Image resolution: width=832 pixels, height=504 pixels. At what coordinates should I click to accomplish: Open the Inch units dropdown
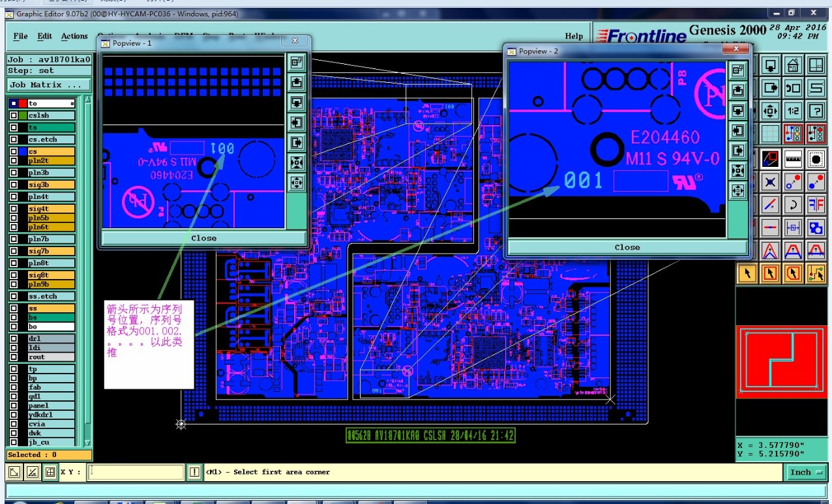click(807, 472)
